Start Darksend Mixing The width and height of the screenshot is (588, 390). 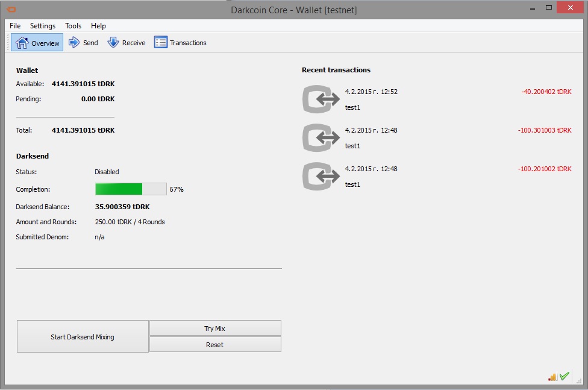(x=83, y=337)
